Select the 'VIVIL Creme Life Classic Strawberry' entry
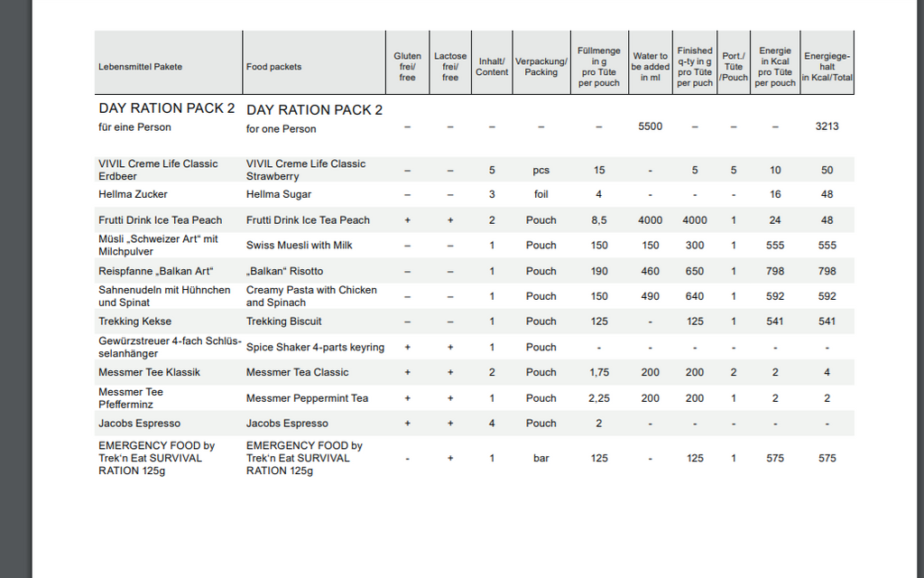The image size is (924, 578). click(306, 170)
